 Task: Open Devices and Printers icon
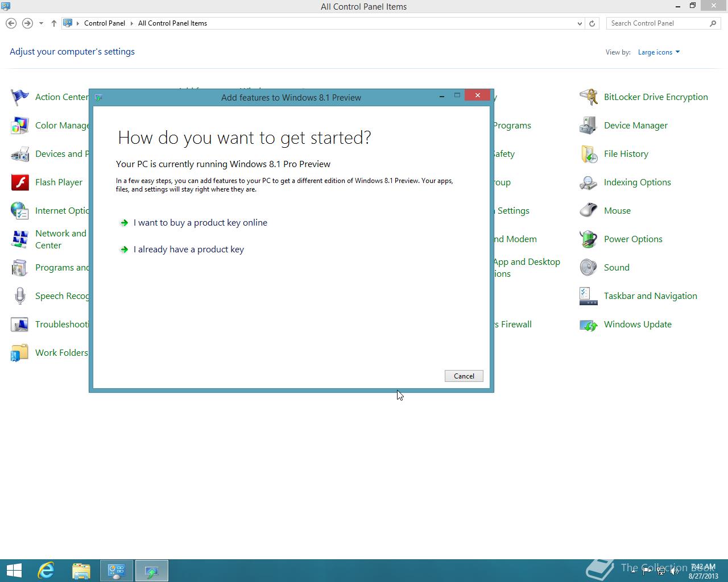click(x=20, y=154)
